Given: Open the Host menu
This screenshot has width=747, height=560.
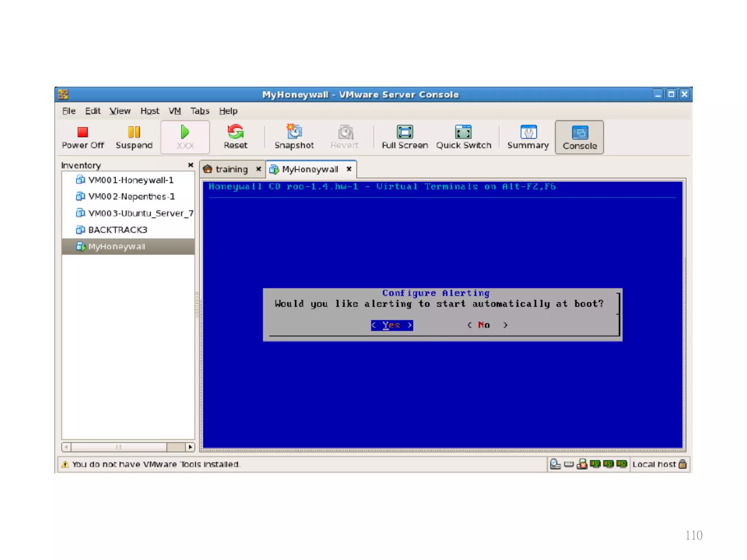Looking at the screenshot, I should [150, 111].
